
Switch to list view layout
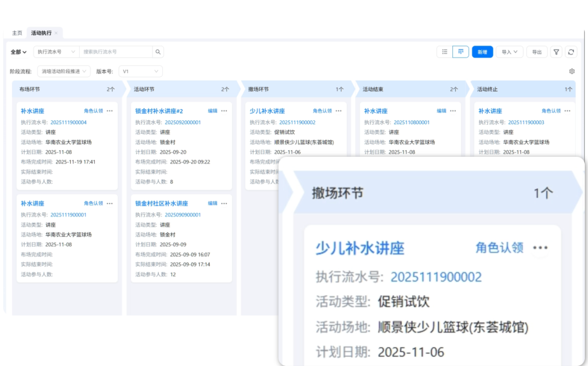[x=445, y=51]
